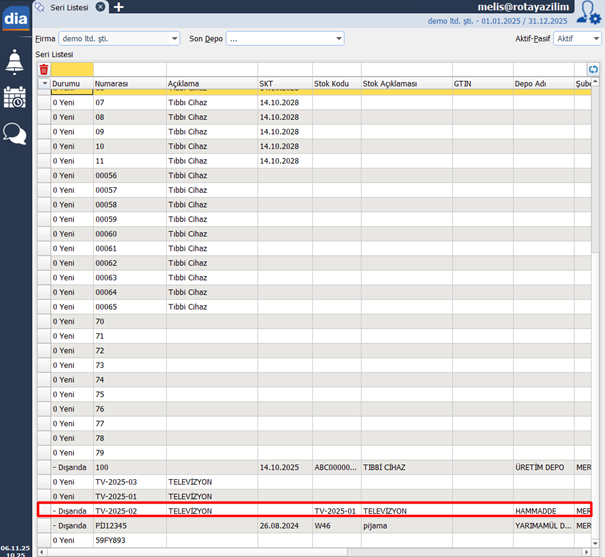Open the notifications bell in sidebar
This screenshot has width=605, height=557.
pyautogui.click(x=15, y=62)
